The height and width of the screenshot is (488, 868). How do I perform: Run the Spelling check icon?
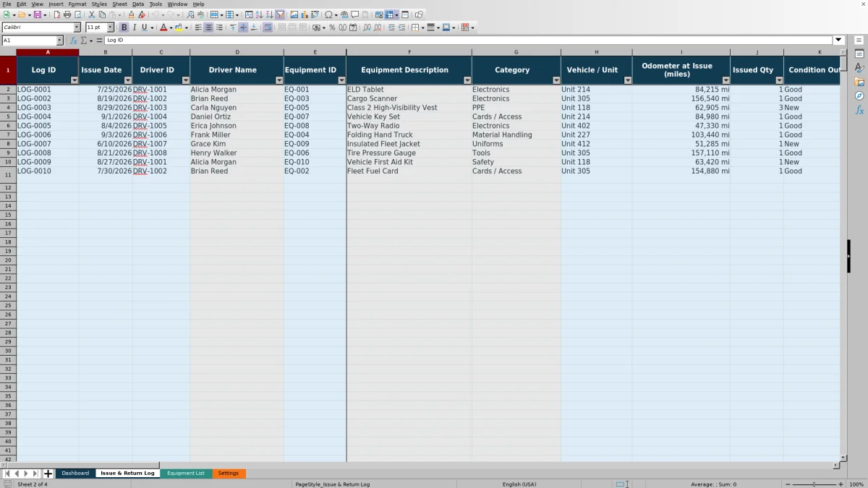(x=200, y=14)
